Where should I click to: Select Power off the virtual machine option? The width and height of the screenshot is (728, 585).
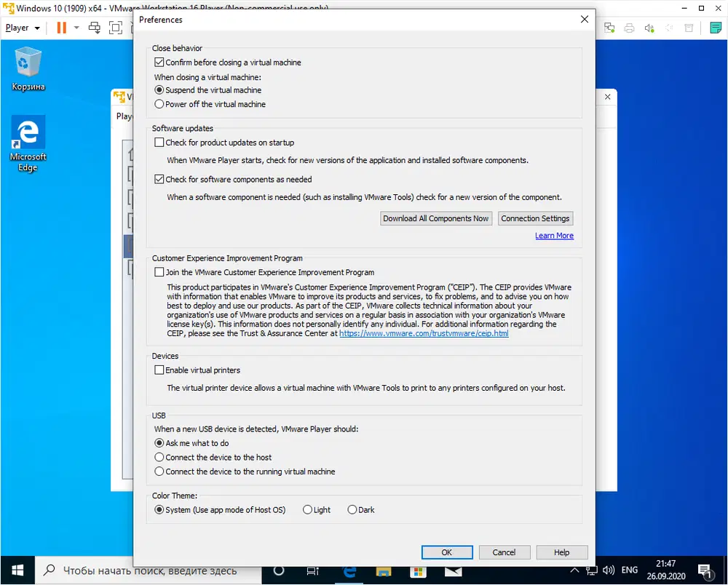(159, 104)
